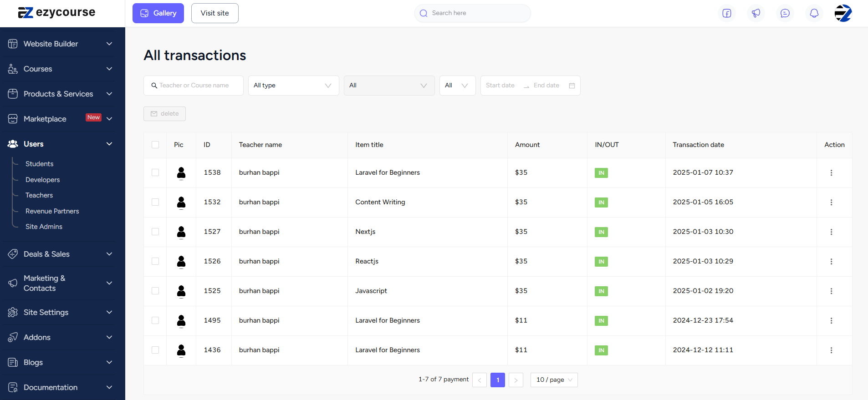This screenshot has height=400, width=868.
Task: Click the previous page arrow
Action: (480, 380)
